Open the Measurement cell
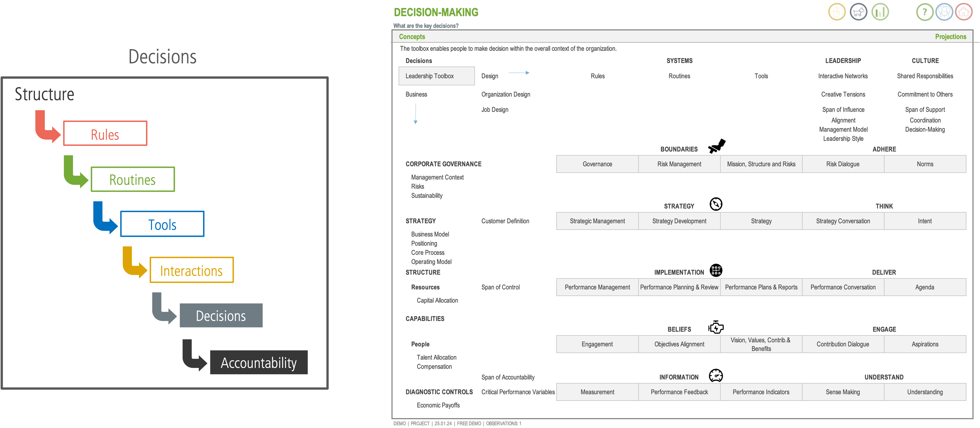 click(597, 392)
